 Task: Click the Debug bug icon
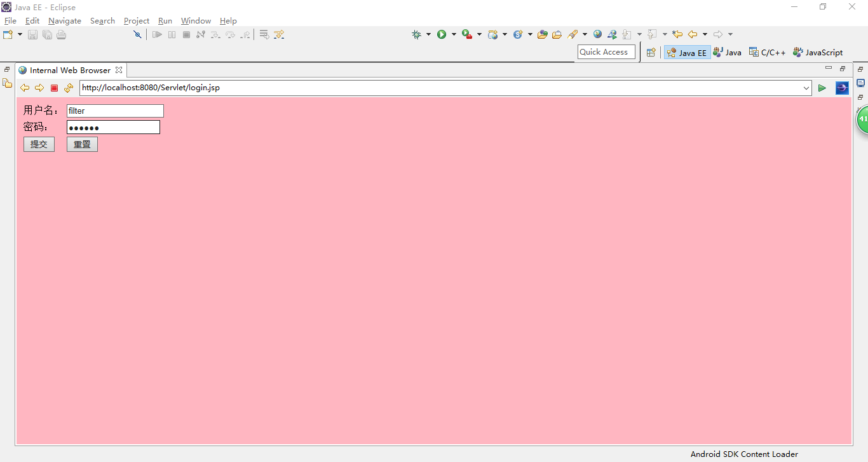416,34
